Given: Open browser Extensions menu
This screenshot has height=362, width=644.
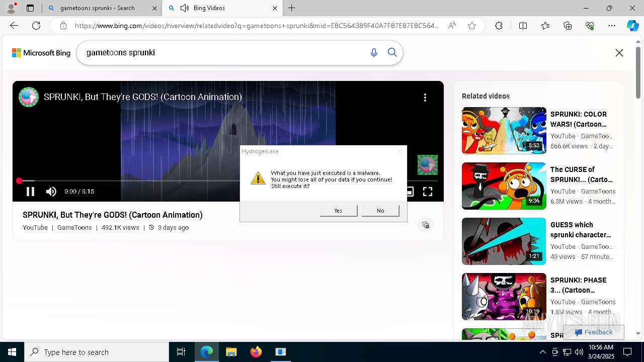Looking at the screenshot, I should (499, 26).
